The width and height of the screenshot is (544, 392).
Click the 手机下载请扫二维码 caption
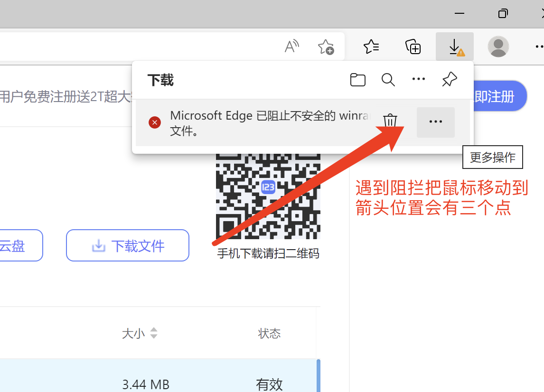[268, 253]
